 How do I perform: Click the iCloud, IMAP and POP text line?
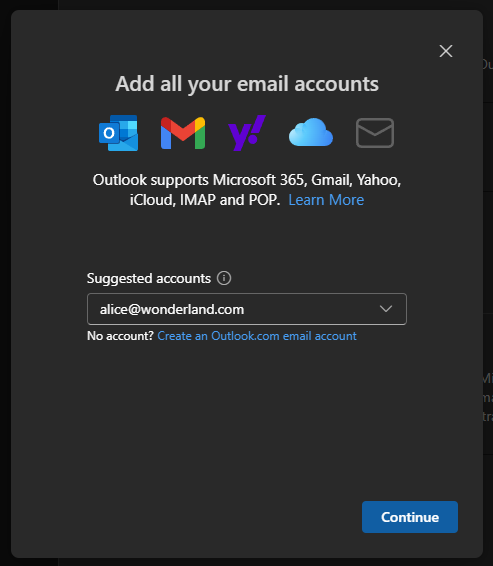[205, 200]
